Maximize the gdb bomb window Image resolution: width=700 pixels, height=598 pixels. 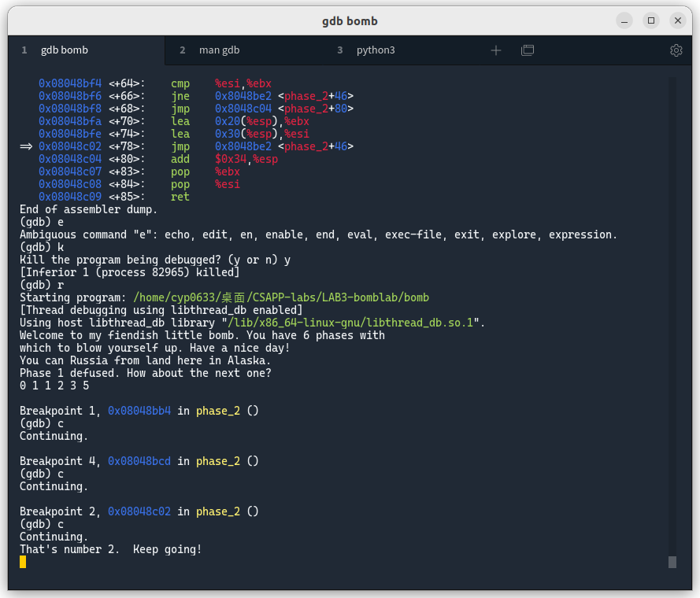click(651, 21)
